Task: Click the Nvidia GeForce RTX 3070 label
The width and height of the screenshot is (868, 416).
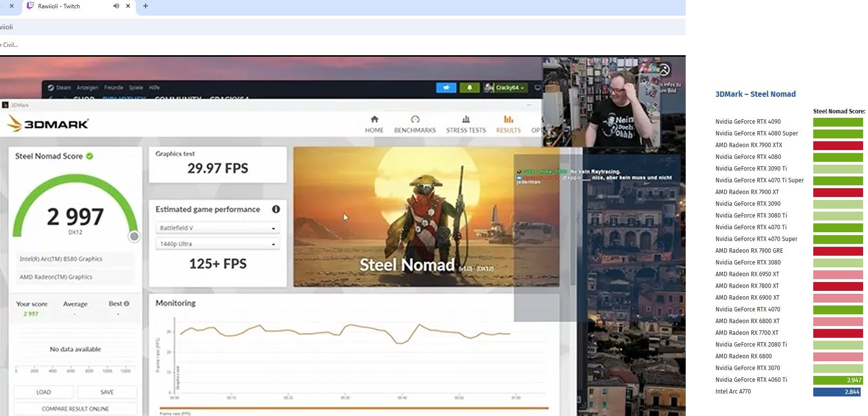Action: point(748,368)
